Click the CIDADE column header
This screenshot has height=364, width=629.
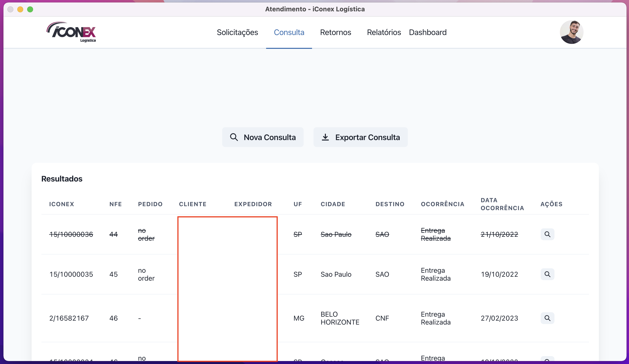point(333,204)
